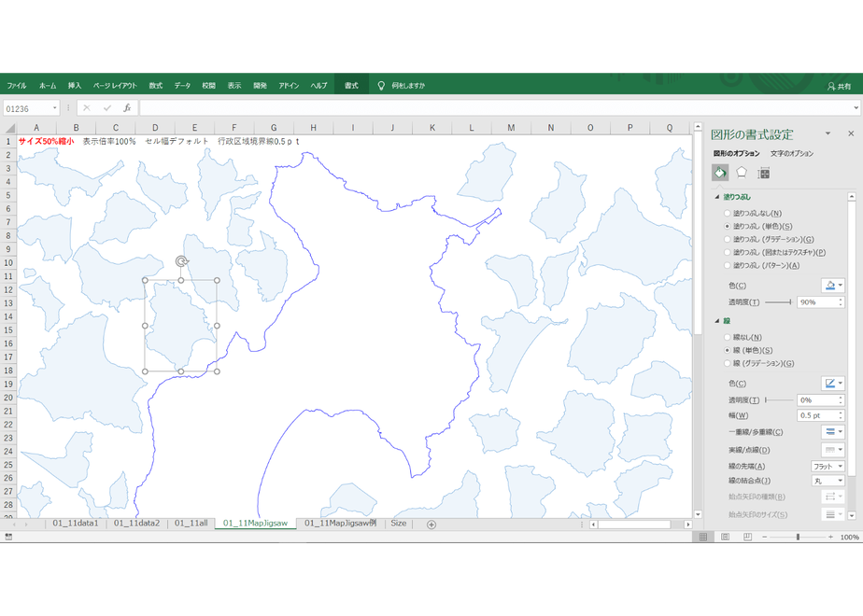This screenshot has height=616, width=863.
Task: Select 線なし (No line) radio
Action: tap(727, 338)
